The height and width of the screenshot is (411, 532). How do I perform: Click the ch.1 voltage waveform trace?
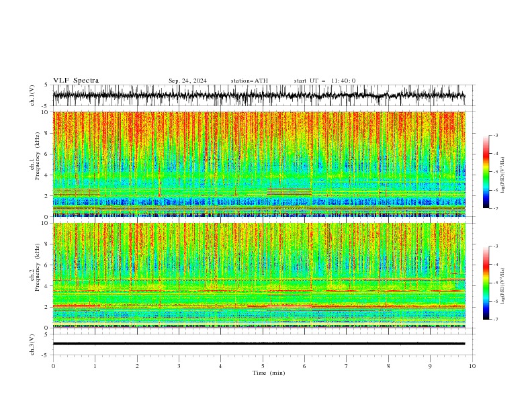[x=259, y=95]
